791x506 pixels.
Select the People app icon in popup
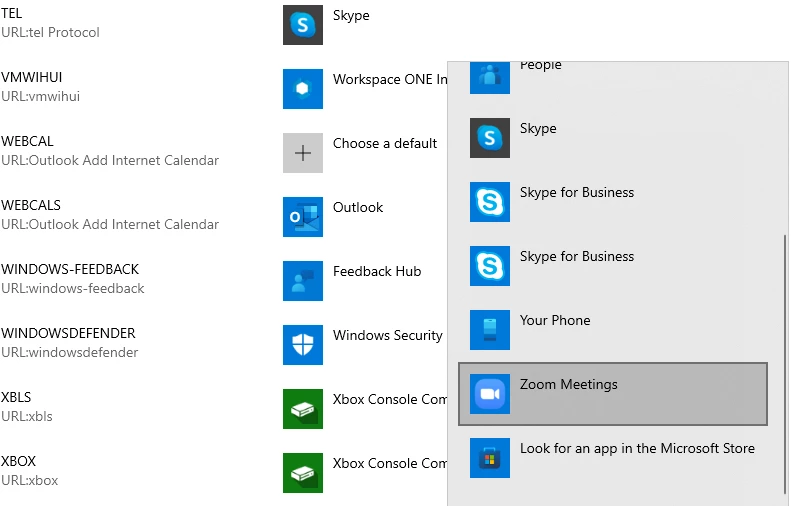click(490, 78)
